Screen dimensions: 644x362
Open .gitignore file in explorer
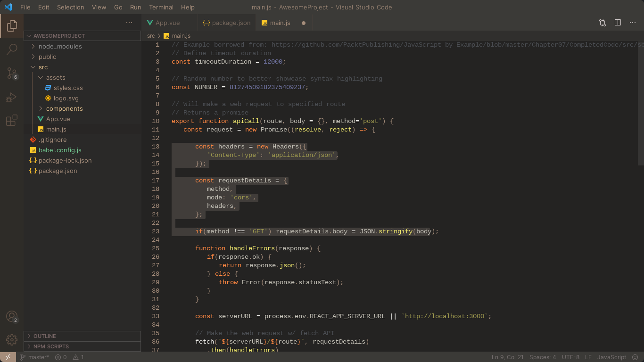[x=83, y=140]
